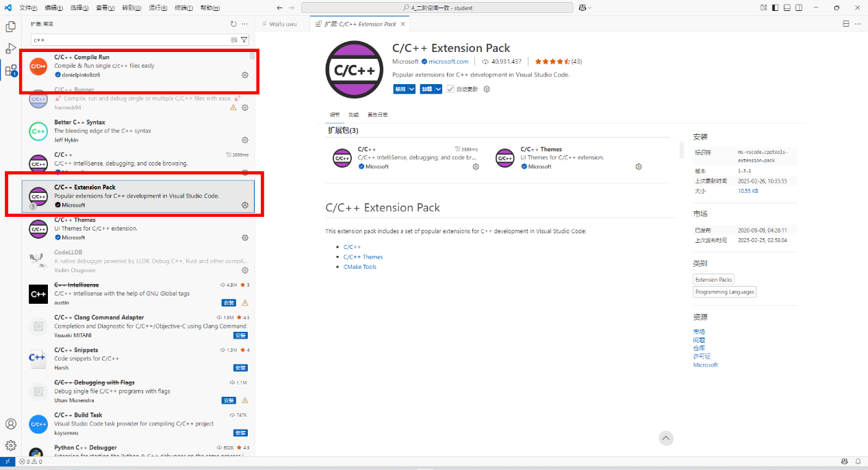868x470 pixels.
Task: Close the C/C++ Extension Pack tab
Action: (403, 24)
